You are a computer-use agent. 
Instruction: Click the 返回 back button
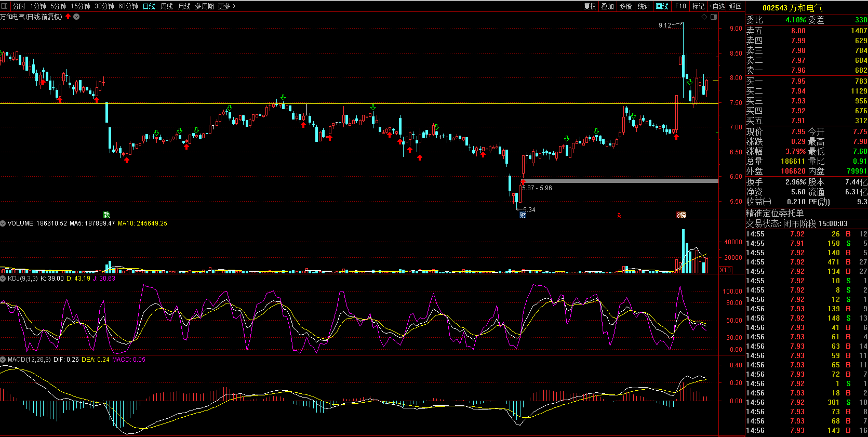[x=736, y=6]
